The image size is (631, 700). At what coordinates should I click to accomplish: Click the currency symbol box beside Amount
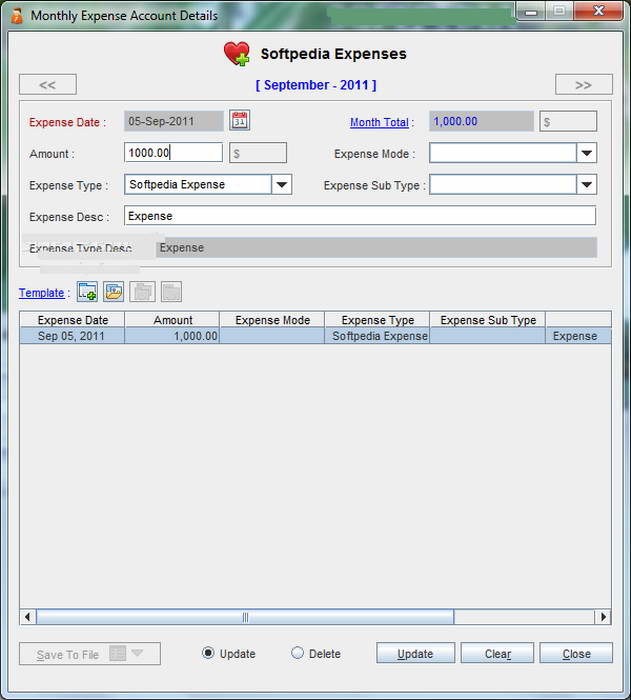258,153
